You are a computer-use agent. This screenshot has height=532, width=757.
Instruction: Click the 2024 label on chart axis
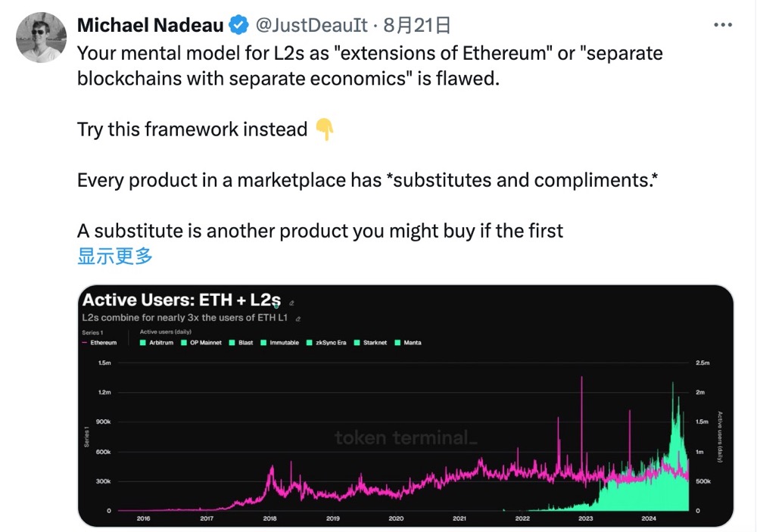(648, 518)
